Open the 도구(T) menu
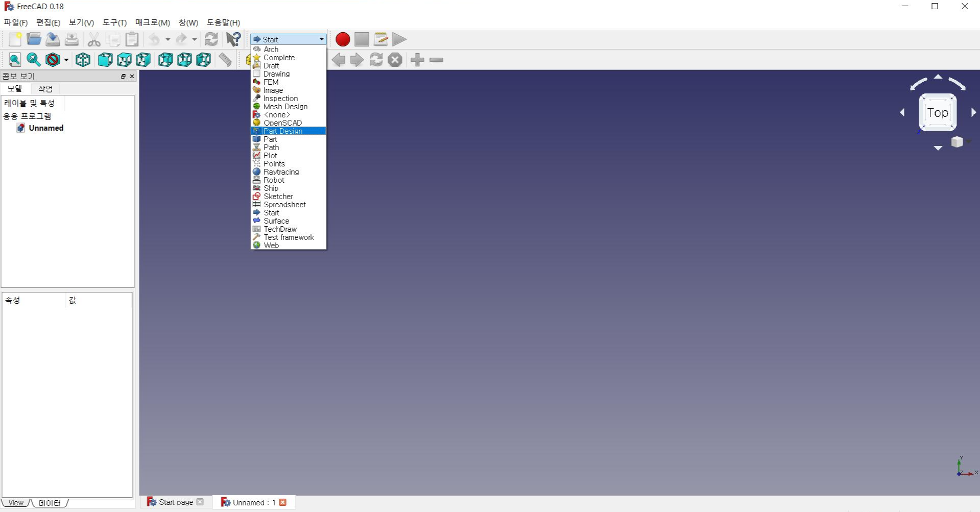The image size is (980, 512). coord(114,22)
